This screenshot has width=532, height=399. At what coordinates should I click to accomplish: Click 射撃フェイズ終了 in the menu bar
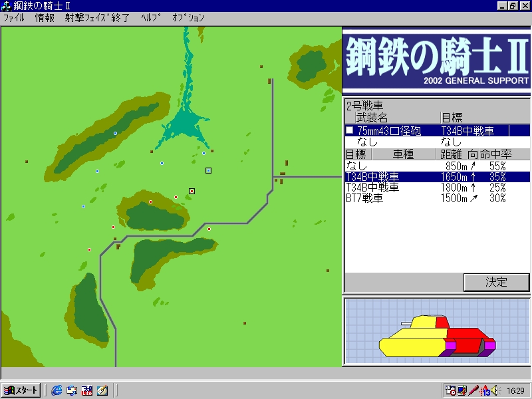coord(97,18)
